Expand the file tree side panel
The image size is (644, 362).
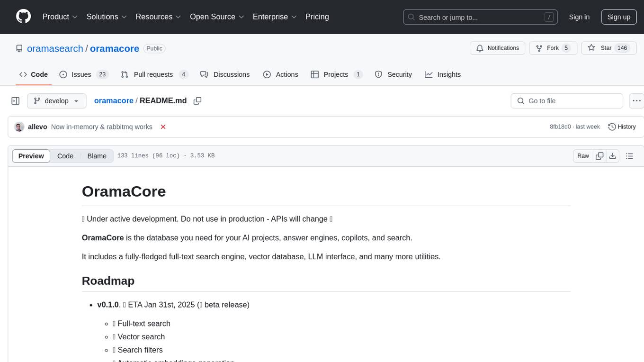click(x=16, y=101)
